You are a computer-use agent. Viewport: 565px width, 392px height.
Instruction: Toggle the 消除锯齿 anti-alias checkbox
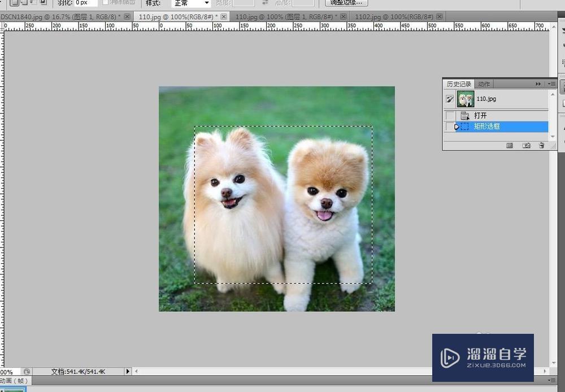(x=106, y=3)
